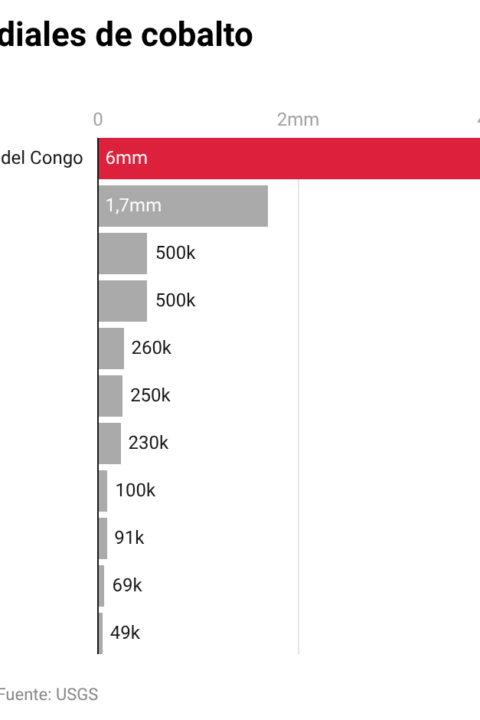
Task: Click the second 500k bar
Action: coord(123,301)
